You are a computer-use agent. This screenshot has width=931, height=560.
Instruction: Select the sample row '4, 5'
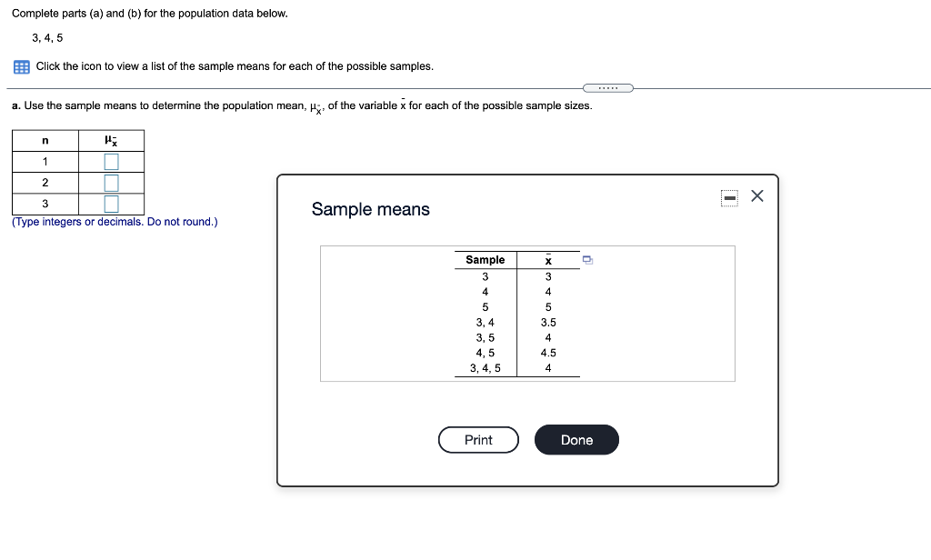485,353
